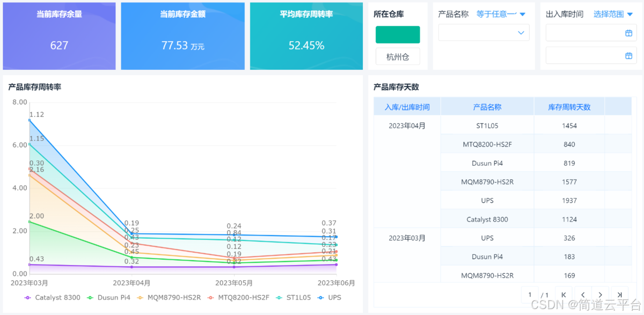Image resolution: width=644 pixels, height=315 pixels.
Task: Click the 入库/出库时间 column header
Action: [407, 107]
